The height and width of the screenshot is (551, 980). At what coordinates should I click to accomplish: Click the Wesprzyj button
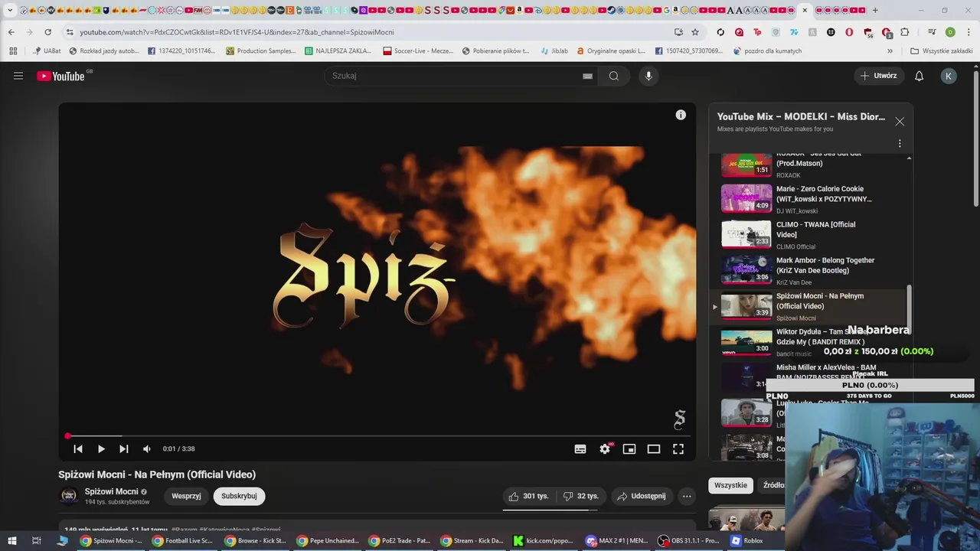186,496
